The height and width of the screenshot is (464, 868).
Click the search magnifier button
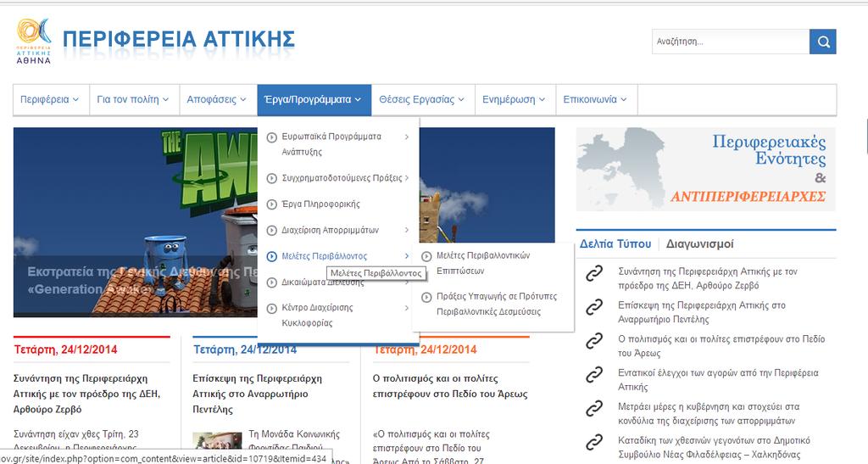[x=822, y=42]
